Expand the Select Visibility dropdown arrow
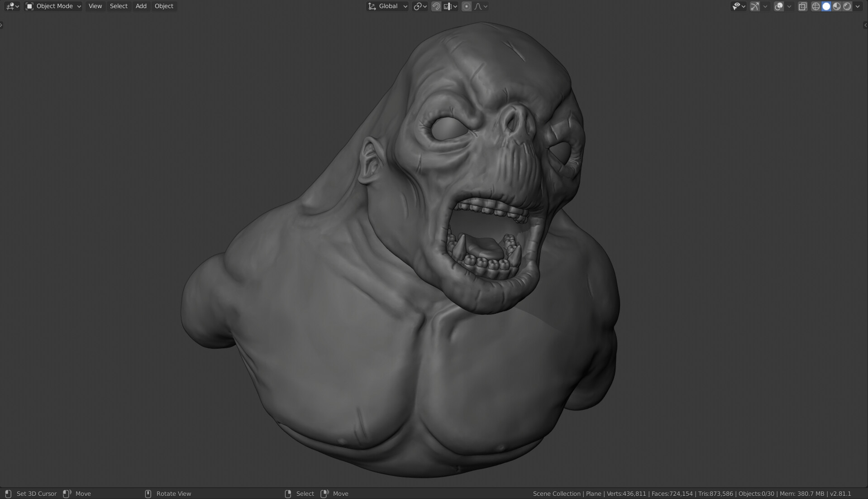Image resolution: width=868 pixels, height=499 pixels. [744, 6]
